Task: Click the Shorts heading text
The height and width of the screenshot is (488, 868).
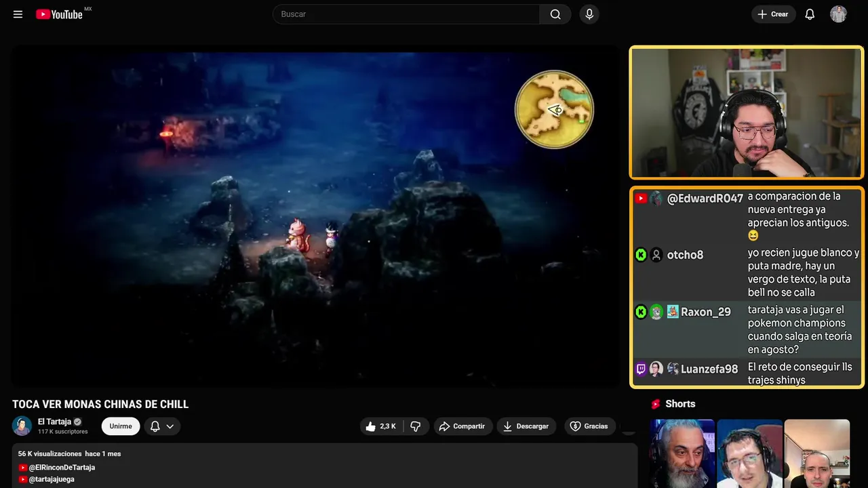Action: pyautogui.click(x=680, y=404)
